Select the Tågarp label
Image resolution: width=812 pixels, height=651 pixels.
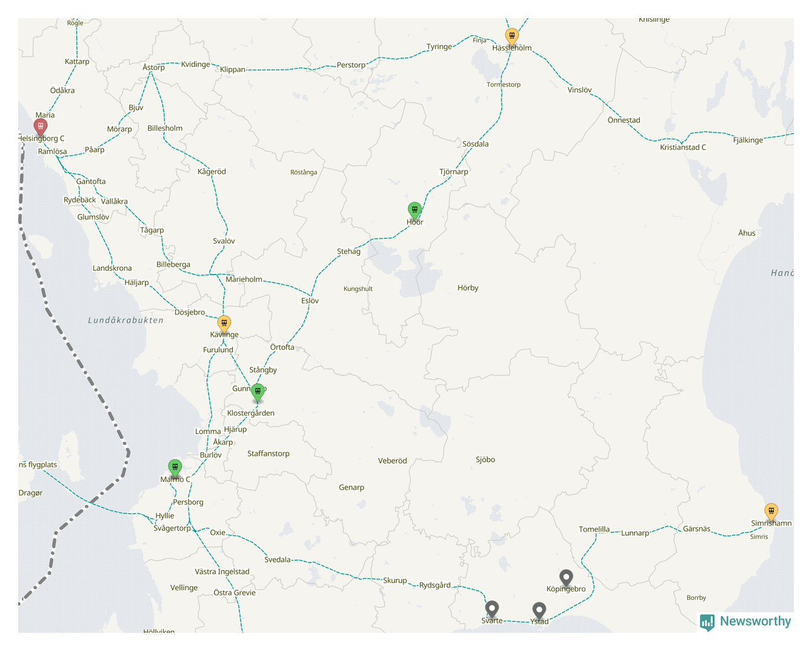pyautogui.click(x=152, y=230)
